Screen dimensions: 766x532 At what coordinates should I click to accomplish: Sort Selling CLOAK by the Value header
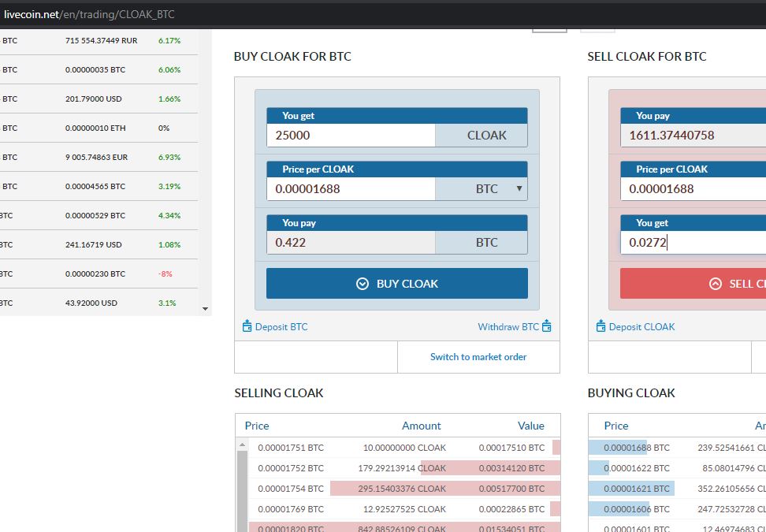531,426
